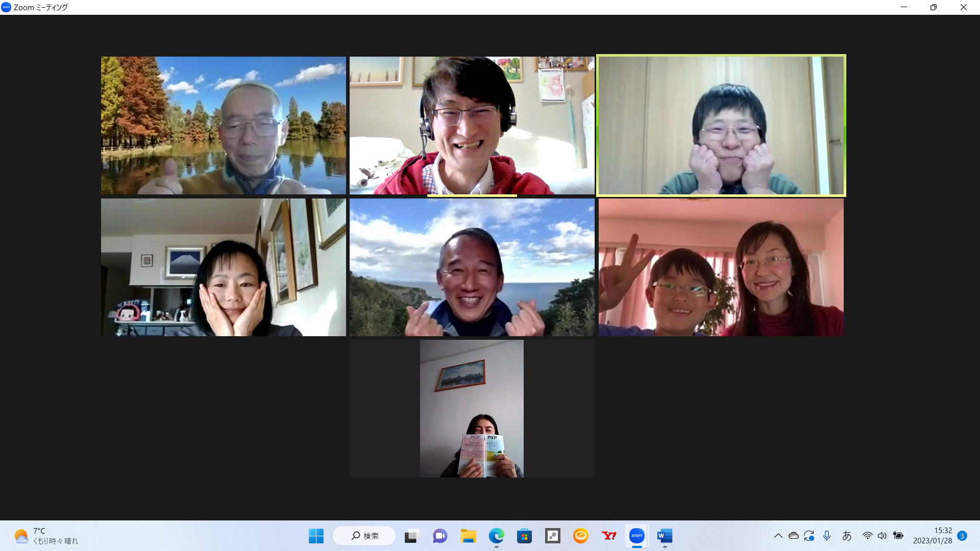The height and width of the screenshot is (551, 980).
Task: Open the volume speaker tray control
Action: pos(883,536)
